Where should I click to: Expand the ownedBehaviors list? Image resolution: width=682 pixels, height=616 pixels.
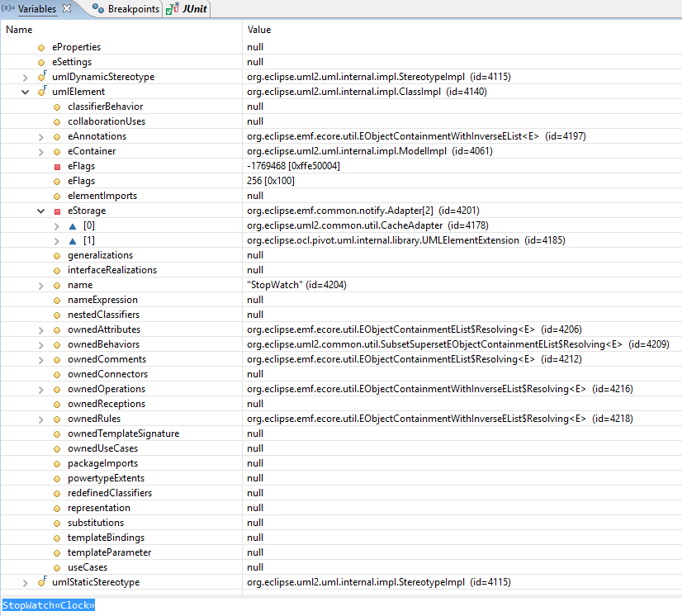(41, 345)
